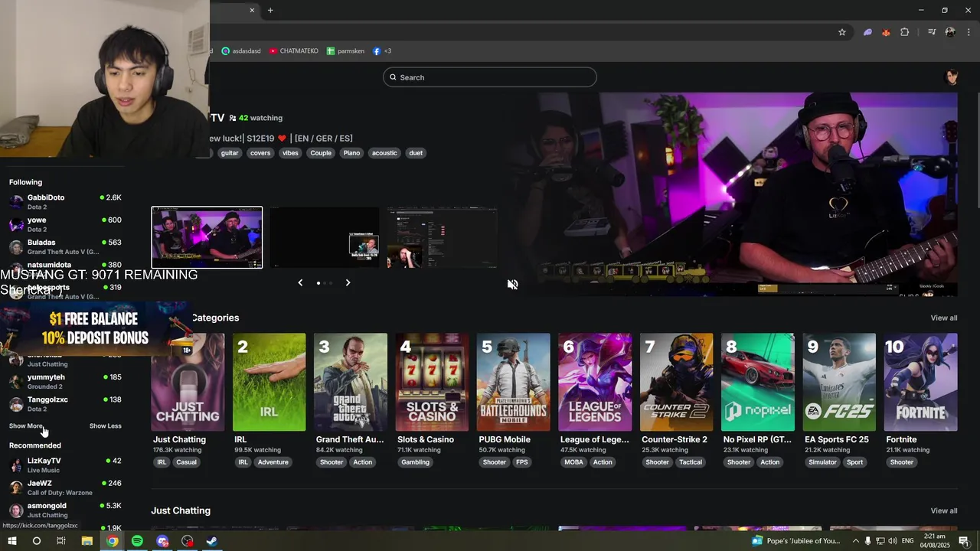
Task: Open Grand Theft Auto category card
Action: point(351,382)
